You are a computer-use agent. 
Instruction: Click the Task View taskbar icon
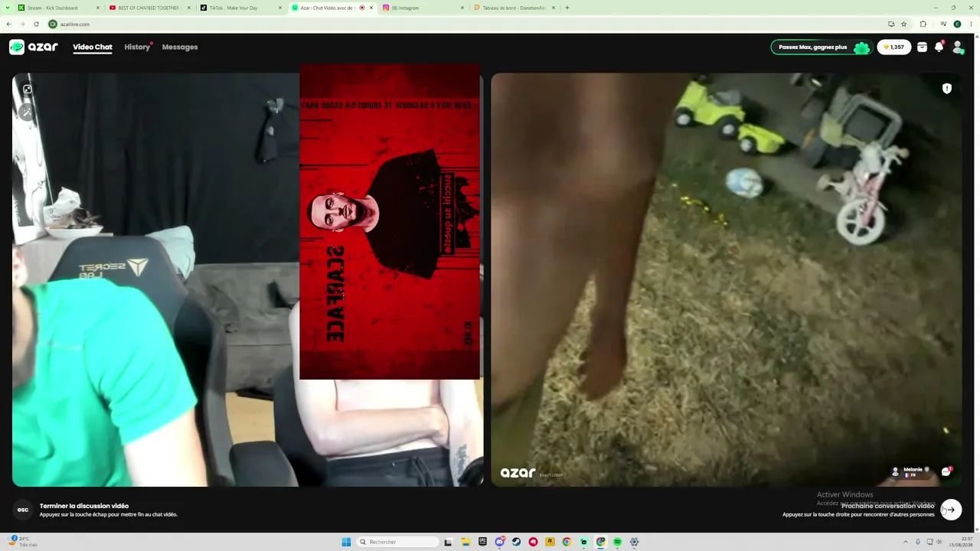click(x=448, y=542)
